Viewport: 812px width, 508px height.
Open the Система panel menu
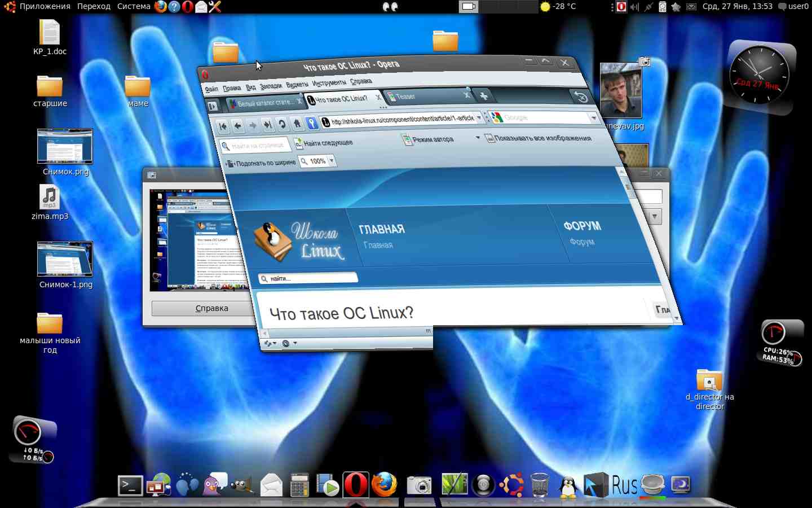(x=134, y=7)
